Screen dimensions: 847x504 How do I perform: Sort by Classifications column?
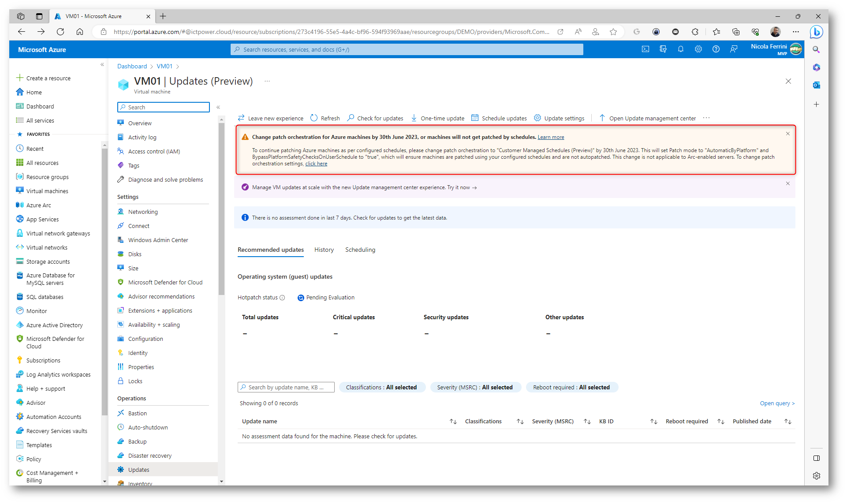(x=520, y=422)
